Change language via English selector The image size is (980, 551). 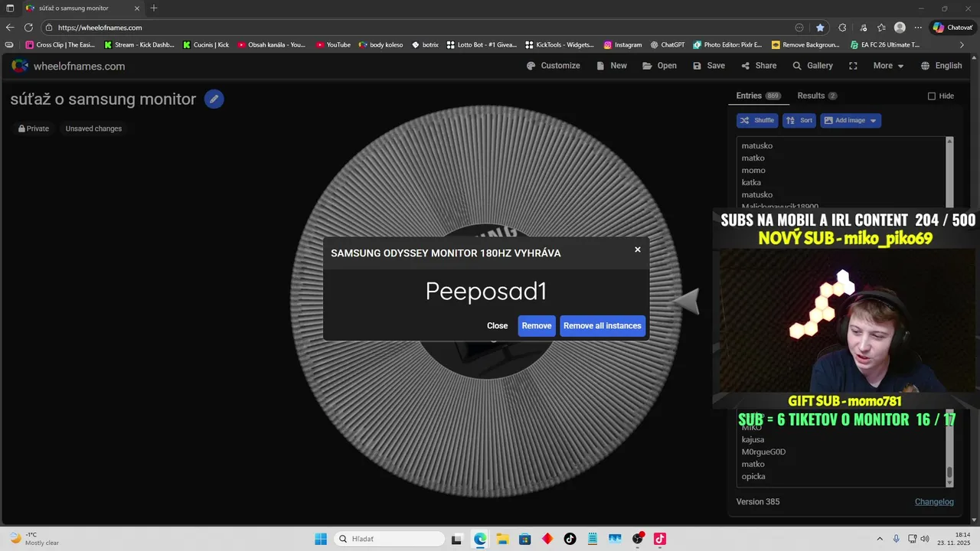942,66
